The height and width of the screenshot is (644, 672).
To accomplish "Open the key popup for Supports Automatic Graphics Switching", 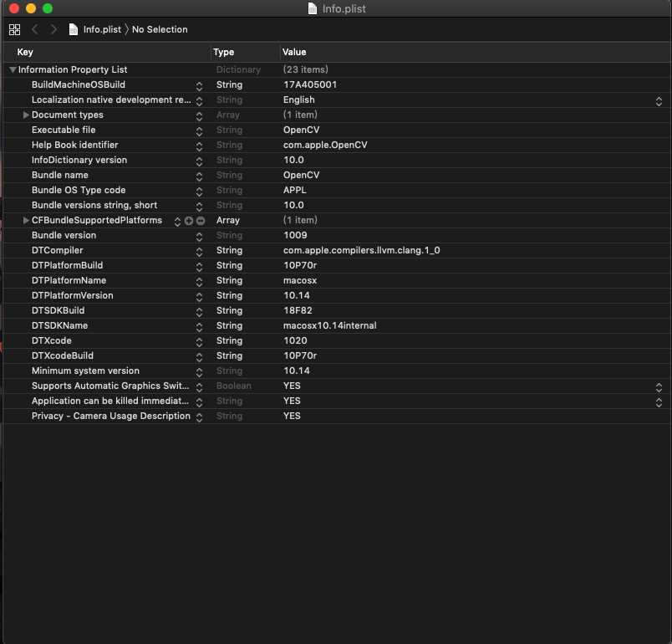I will coord(199,387).
